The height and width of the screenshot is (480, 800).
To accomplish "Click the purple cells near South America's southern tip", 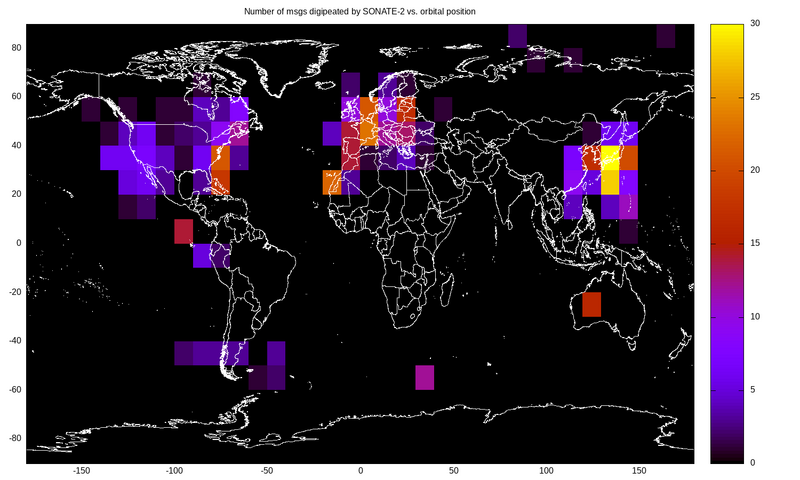I will (x=212, y=353).
